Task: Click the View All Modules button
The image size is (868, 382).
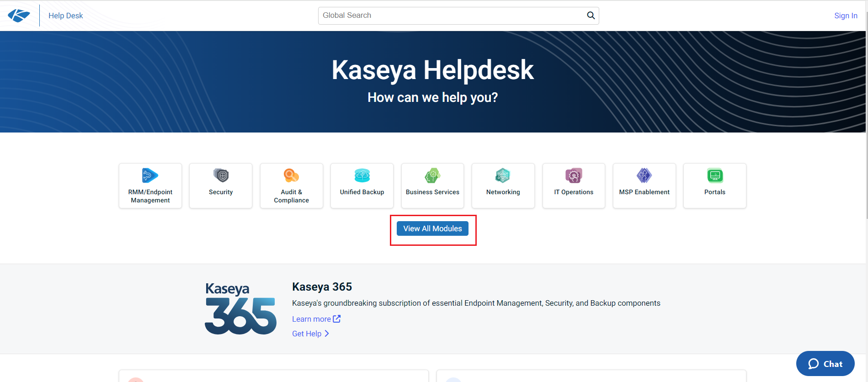Action: coord(432,228)
